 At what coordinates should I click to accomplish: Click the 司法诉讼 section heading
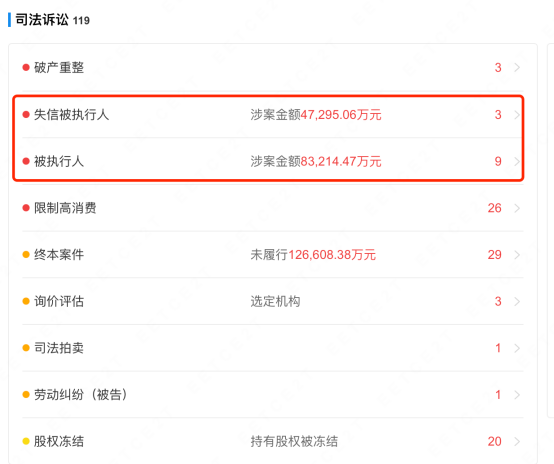click(42, 20)
